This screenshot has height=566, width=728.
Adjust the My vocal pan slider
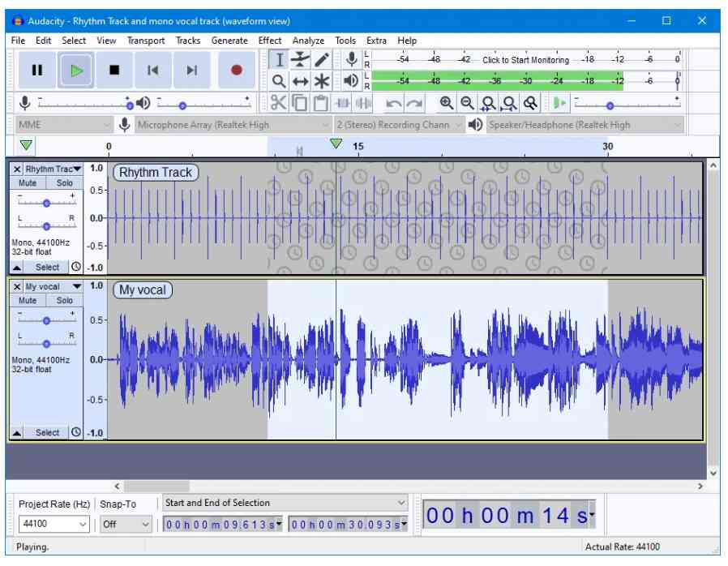pyautogui.click(x=46, y=344)
